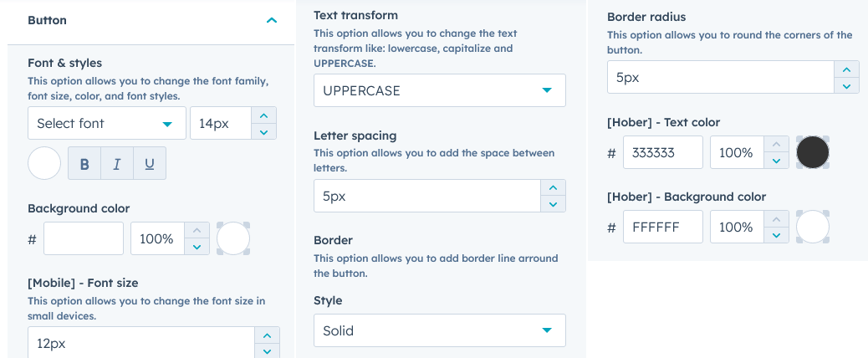Open the Text transform UPPERCASE dropdown

pos(439,90)
